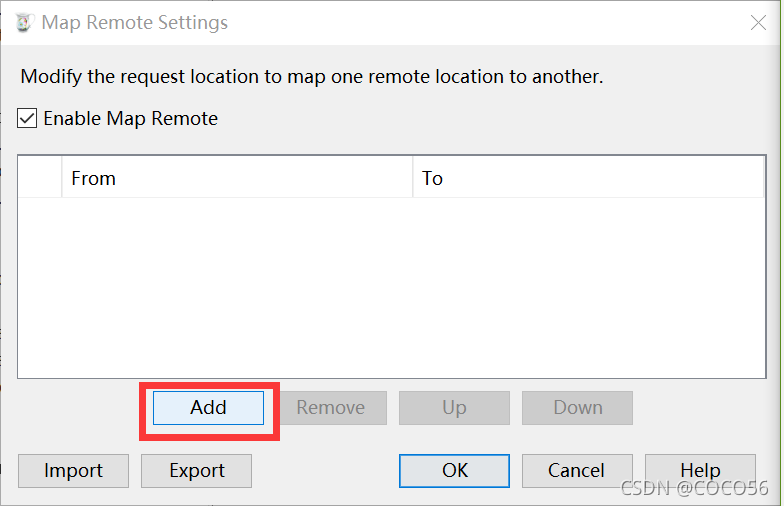The width and height of the screenshot is (784, 506).
Task: Click the description text about remote location
Action: coord(312,76)
